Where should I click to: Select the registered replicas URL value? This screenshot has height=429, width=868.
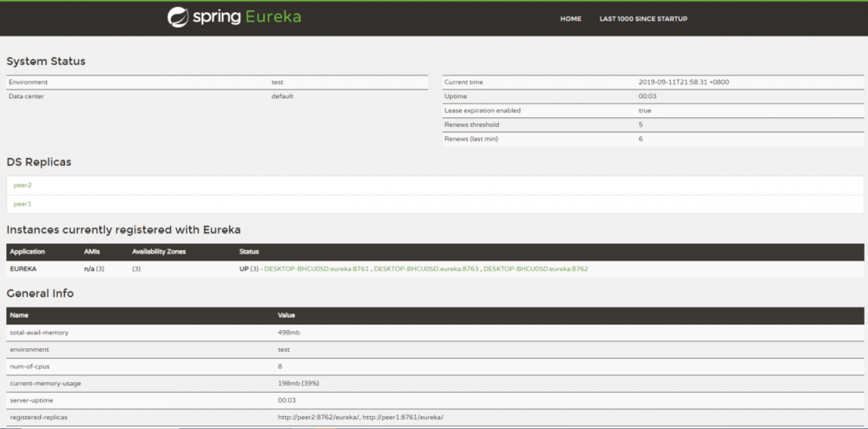point(360,418)
